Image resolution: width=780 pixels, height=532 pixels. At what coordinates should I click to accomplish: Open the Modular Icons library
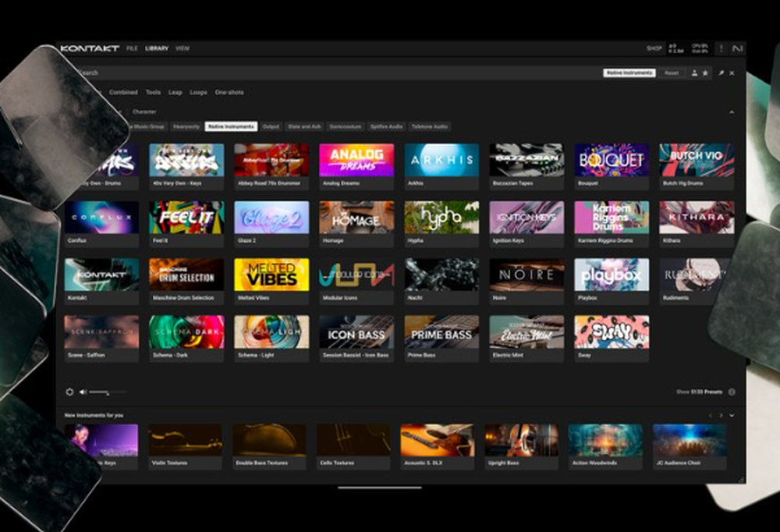[x=356, y=281]
